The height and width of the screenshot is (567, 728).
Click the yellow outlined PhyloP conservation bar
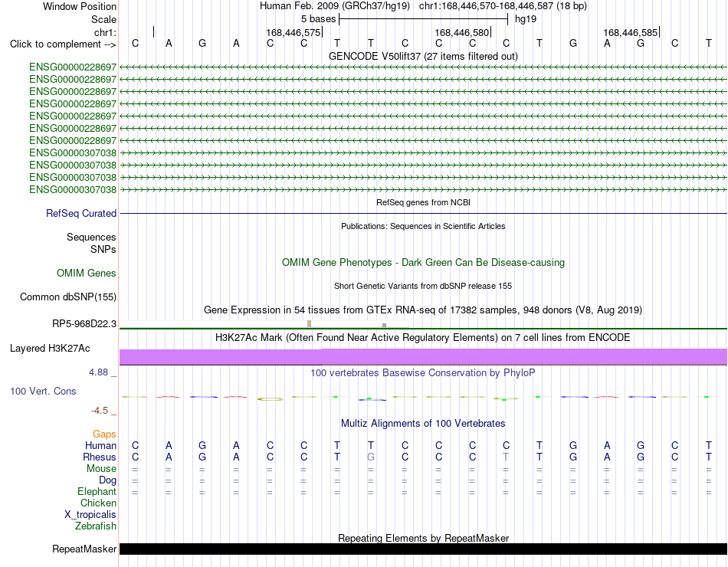(271, 399)
